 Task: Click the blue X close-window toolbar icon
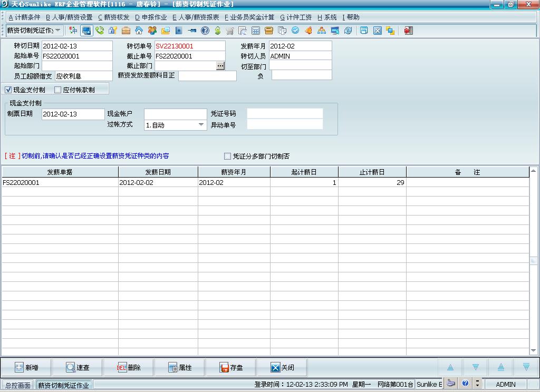(x=378, y=30)
